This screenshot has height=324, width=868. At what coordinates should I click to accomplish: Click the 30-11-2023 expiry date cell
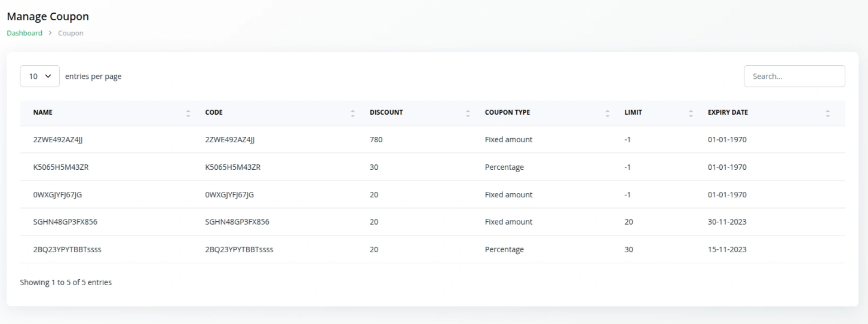coord(727,222)
